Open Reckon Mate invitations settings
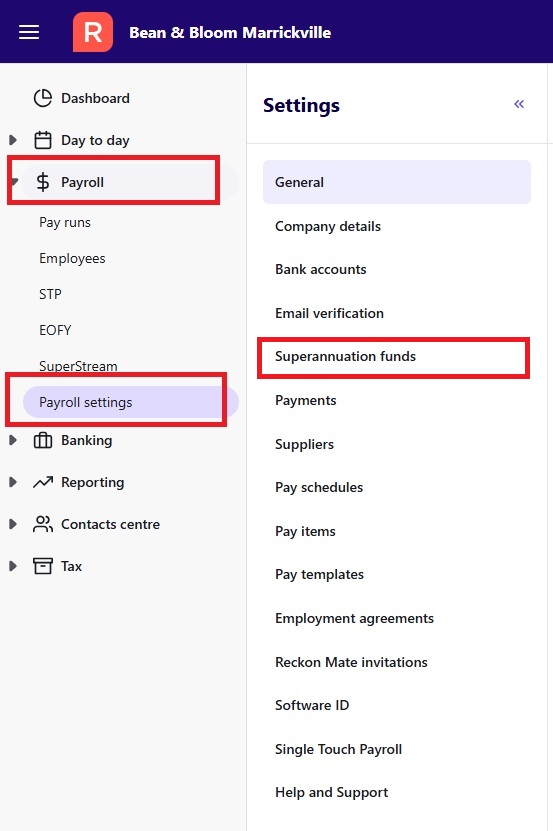The image size is (553, 831). tap(351, 662)
